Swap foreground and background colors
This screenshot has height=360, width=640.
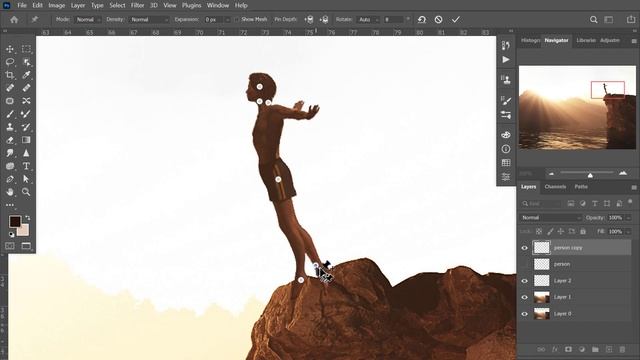tap(28, 217)
